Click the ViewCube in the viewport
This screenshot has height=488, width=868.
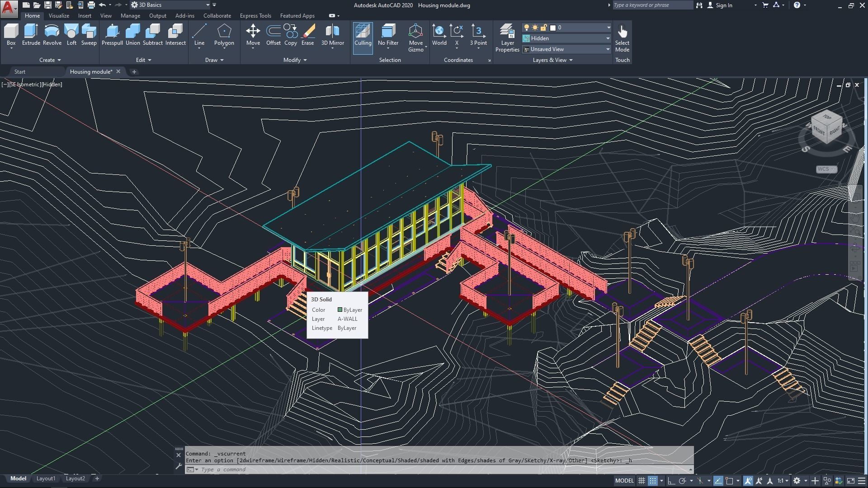(x=826, y=128)
